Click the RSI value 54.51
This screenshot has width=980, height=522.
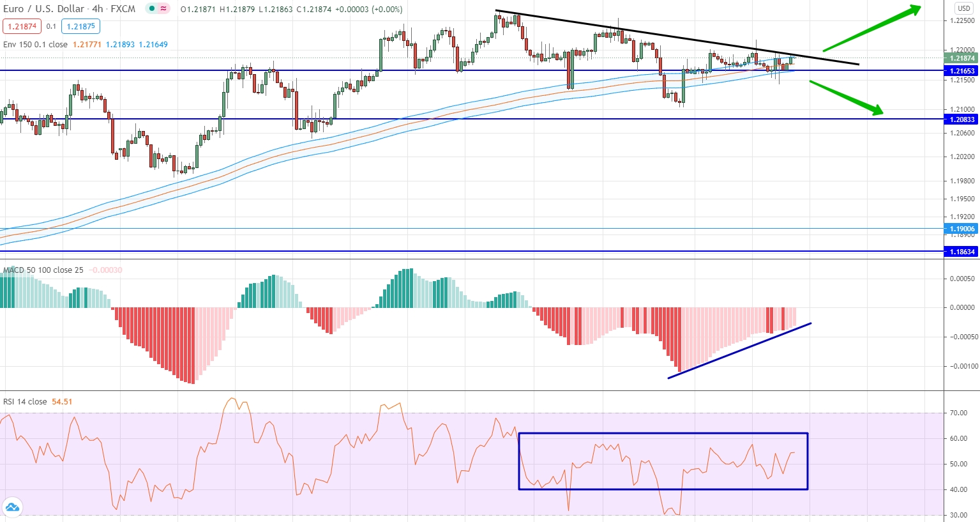coord(62,402)
